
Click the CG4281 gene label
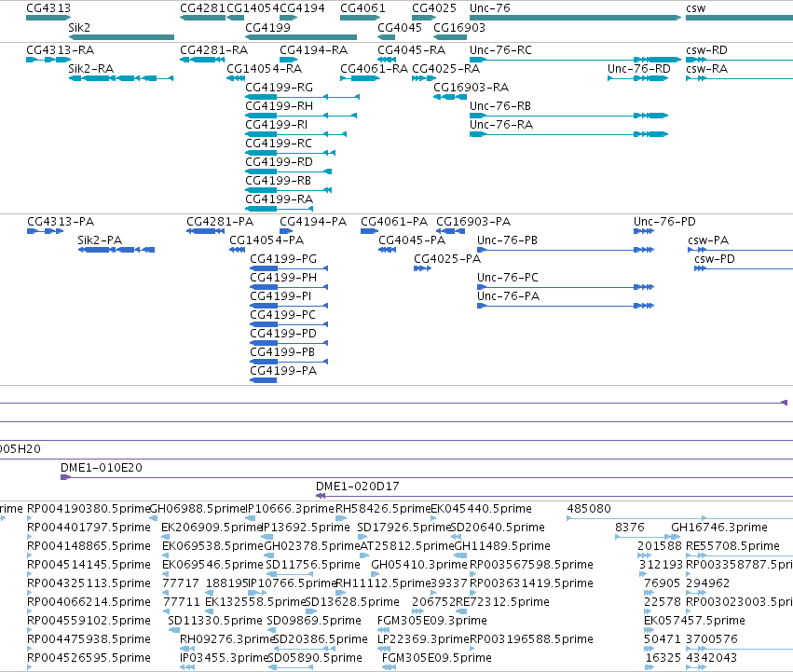202,8
